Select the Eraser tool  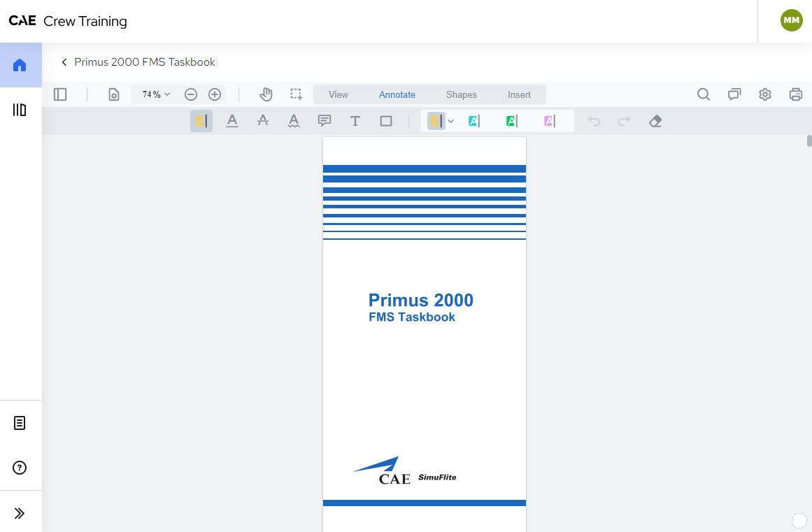point(655,121)
